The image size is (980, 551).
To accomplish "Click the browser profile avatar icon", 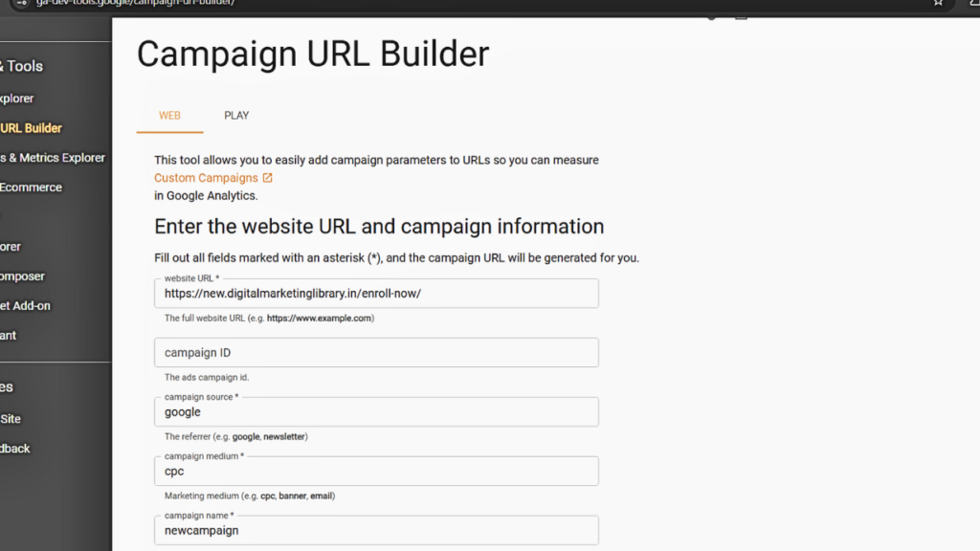I will [x=975, y=4].
